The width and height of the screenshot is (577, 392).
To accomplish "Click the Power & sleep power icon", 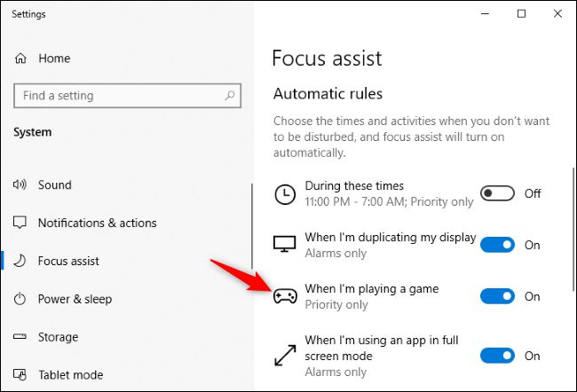I will coord(20,299).
